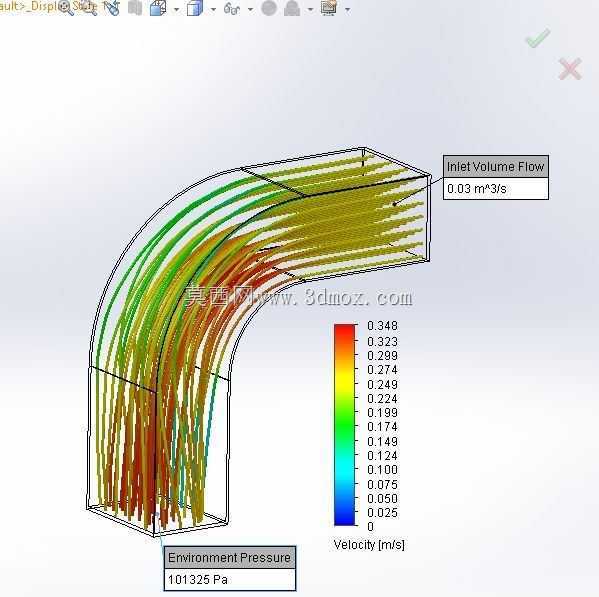
Task: Click the legend value 0.299
Action: pos(382,356)
